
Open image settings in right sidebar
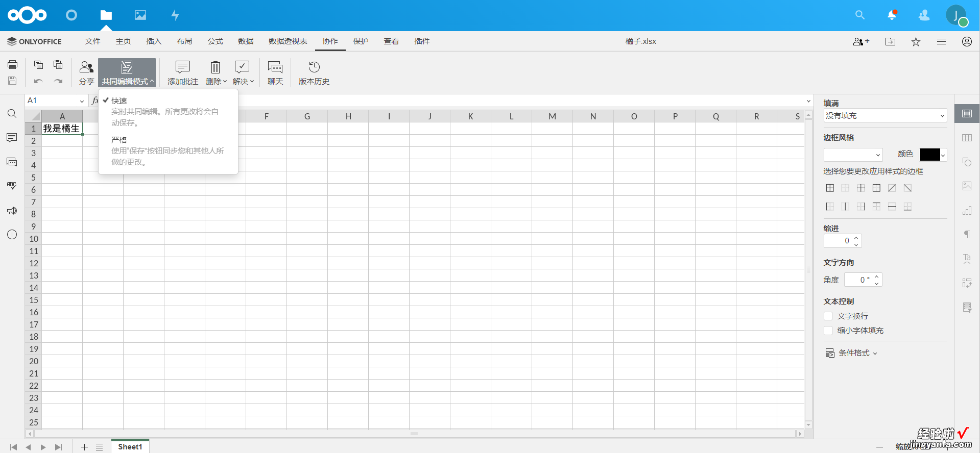click(967, 186)
